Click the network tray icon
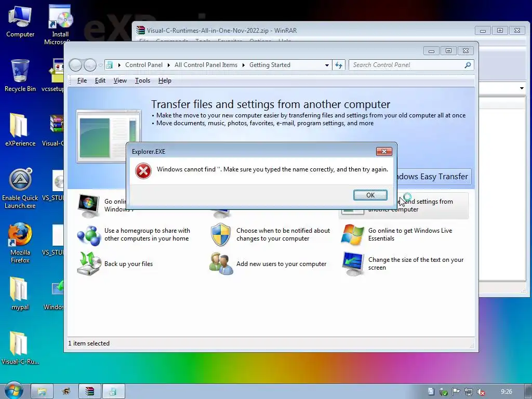This screenshot has height=399, width=532. pos(468,392)
